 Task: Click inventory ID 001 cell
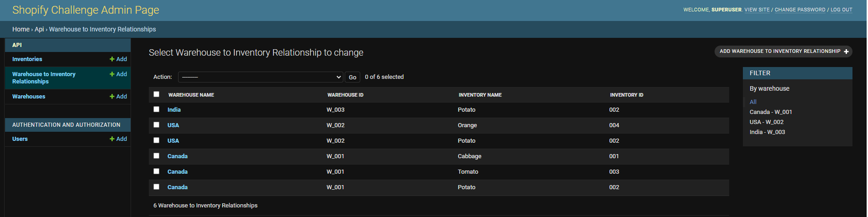tap(614, 156)
